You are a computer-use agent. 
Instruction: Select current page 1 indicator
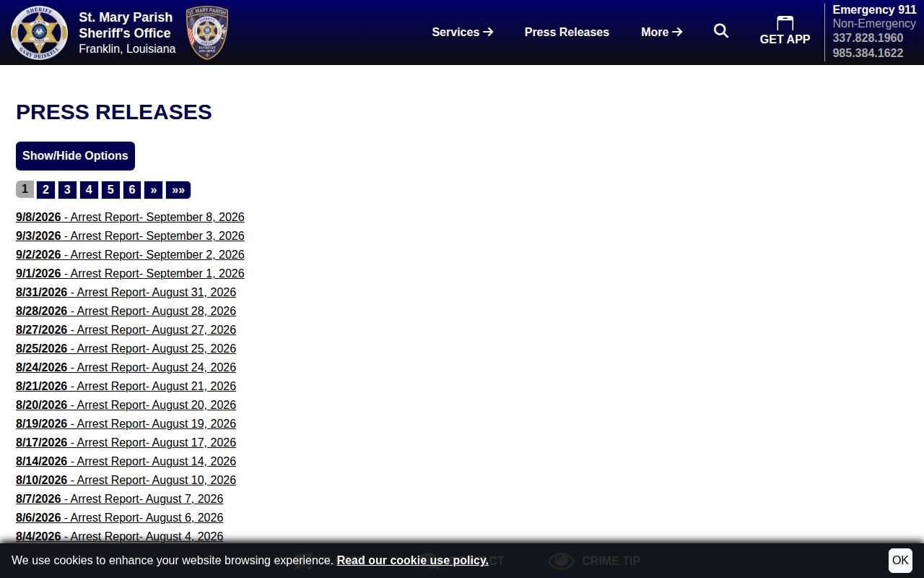(x=25, y=189)
